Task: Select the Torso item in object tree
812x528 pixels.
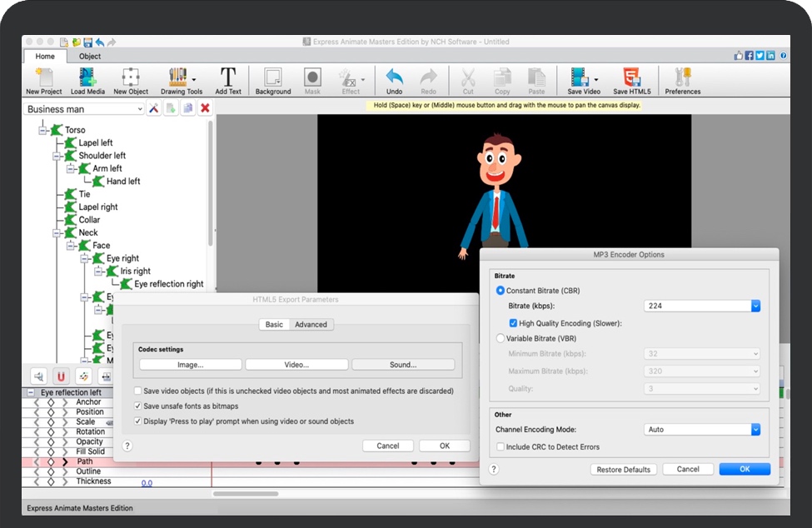Action: point(75,130)
